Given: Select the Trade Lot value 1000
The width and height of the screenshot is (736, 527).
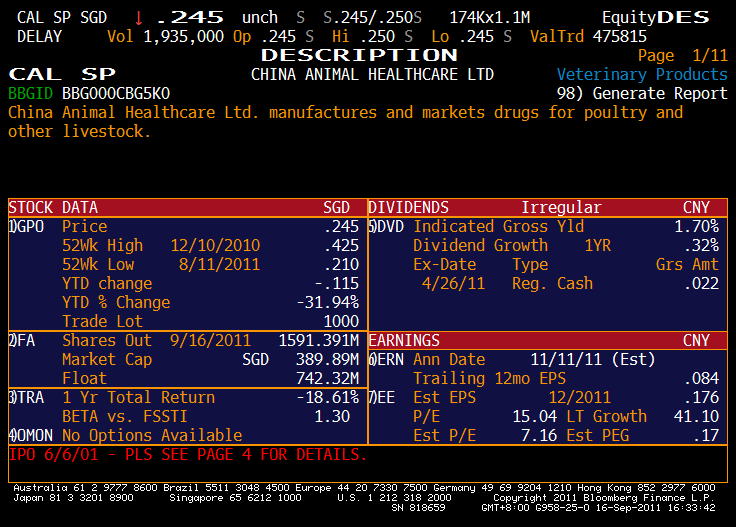Looking at the screenshot, I should click(341, 321).
